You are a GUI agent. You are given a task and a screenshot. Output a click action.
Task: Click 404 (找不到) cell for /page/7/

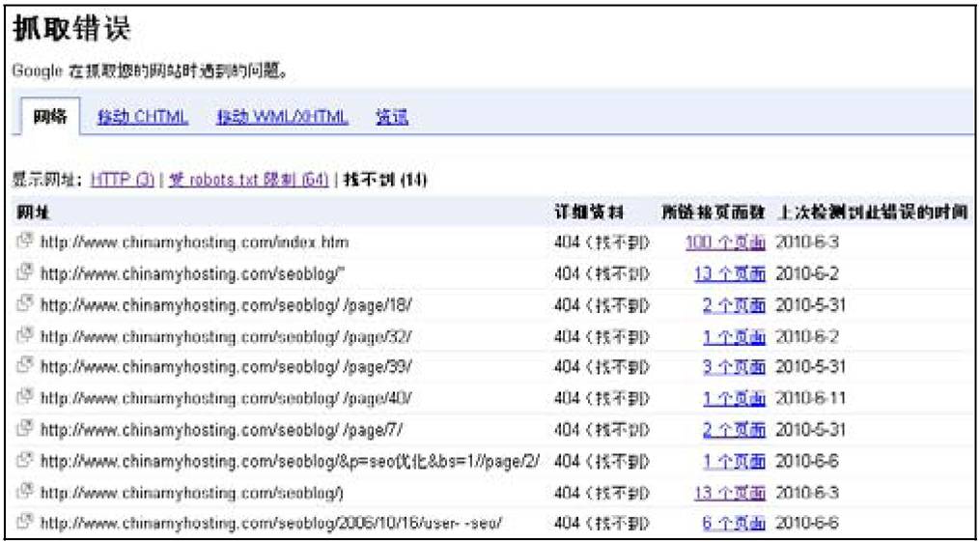pyautogui.click(x=602, y=430)
